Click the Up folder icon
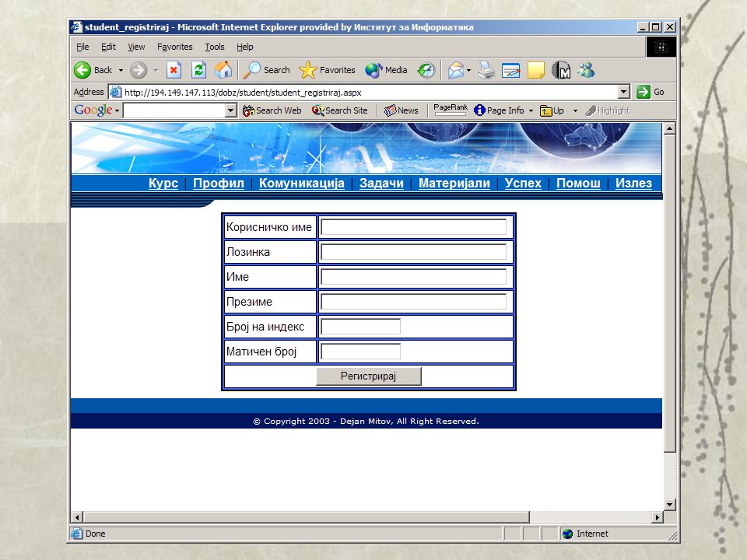 [545, 110]
